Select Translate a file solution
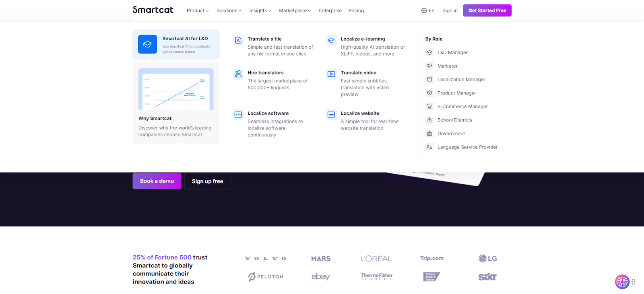This screenshot has height=294, width=644. point(274,46)
